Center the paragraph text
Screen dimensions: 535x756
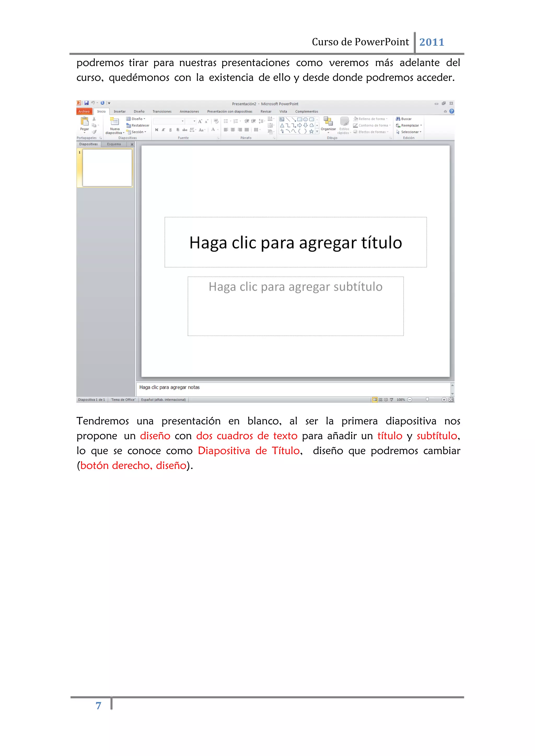point(232,130)
